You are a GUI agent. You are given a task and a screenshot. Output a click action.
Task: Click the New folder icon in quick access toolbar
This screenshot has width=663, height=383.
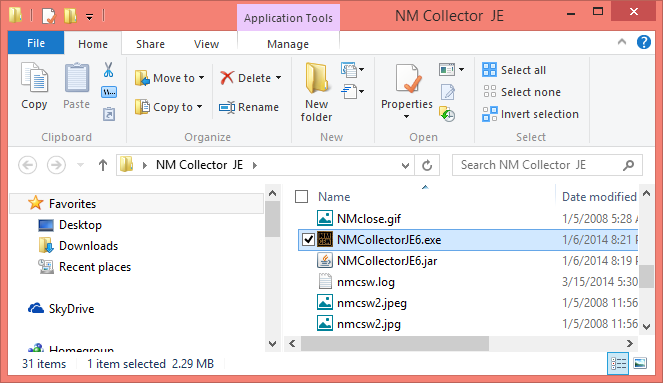click(71, 16)
